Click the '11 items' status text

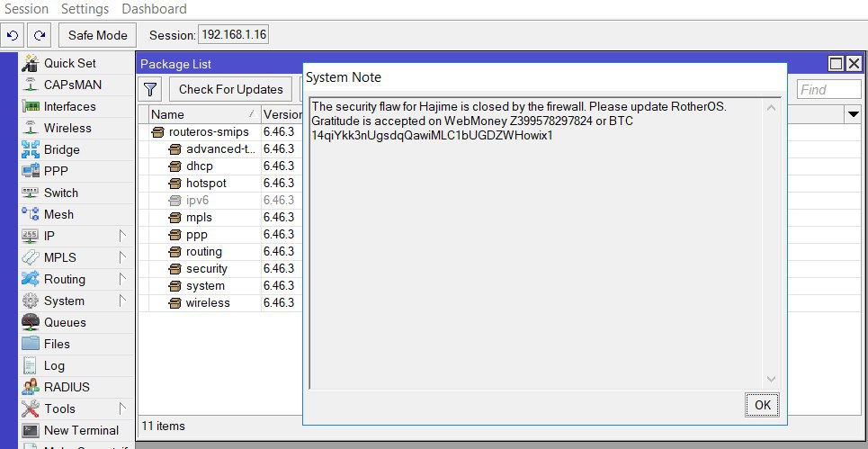point(164,426)
